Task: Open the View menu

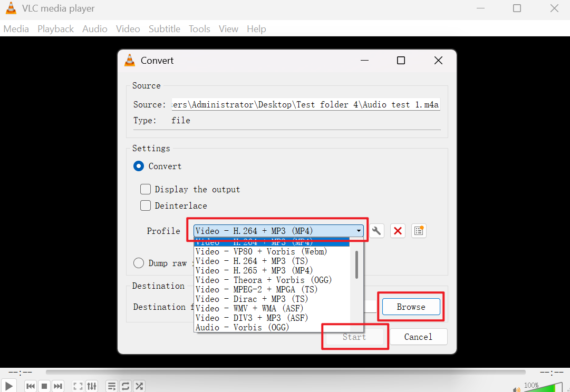Action: (228, 28)
